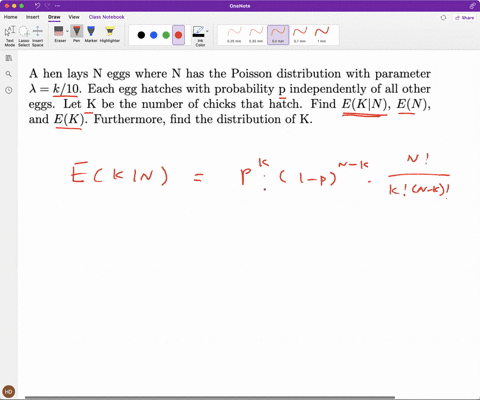Select the Highlighter tool
The height and width of the screenshot is (400, 480).
110,34
